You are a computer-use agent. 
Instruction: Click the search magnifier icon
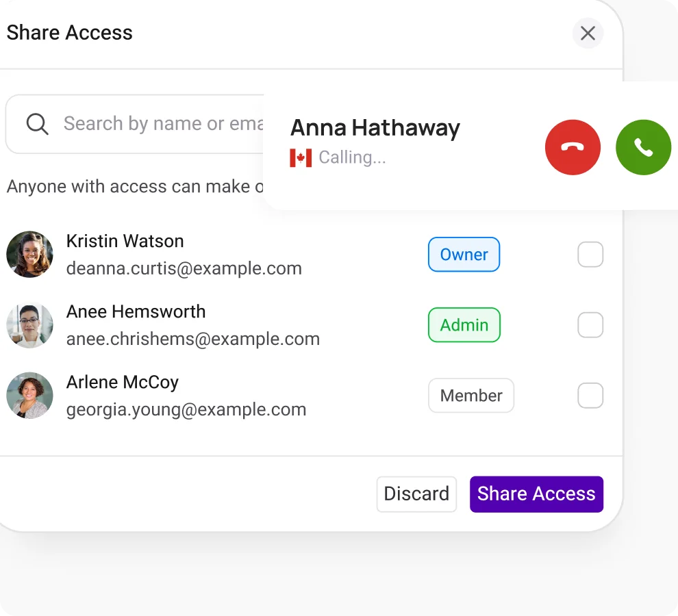37,124
